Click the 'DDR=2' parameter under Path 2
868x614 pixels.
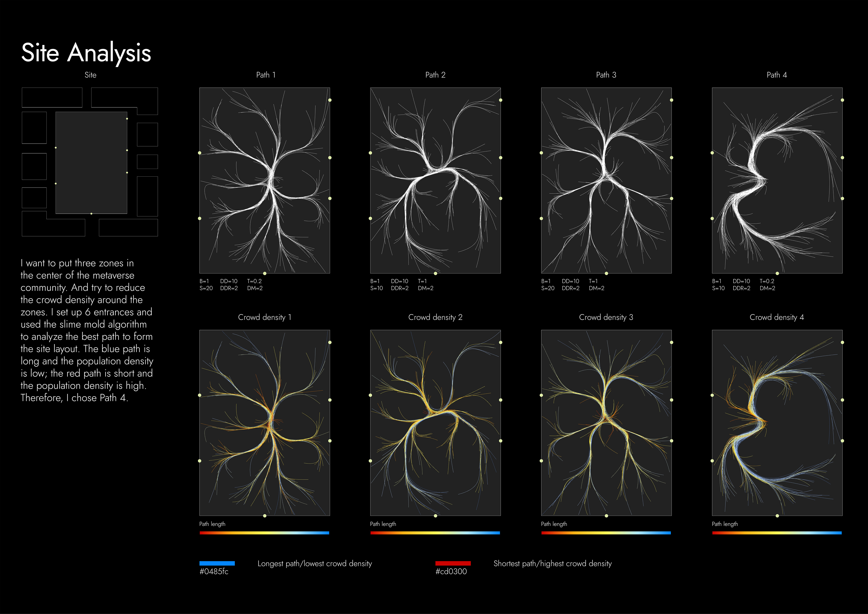(400, 288)
